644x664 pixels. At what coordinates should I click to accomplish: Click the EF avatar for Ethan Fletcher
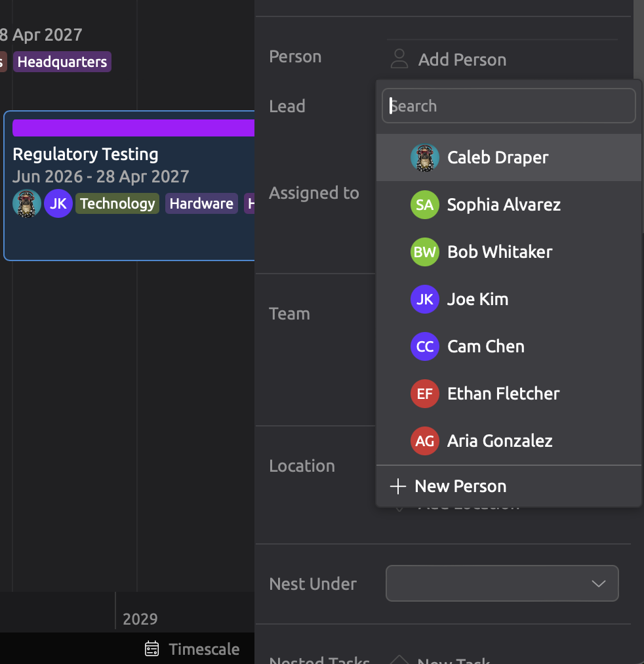click(424, 394)
